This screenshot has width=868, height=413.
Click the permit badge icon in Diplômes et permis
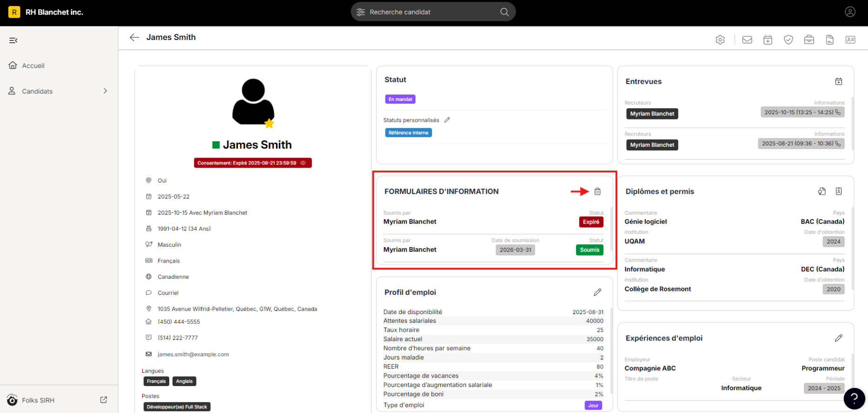839,191
